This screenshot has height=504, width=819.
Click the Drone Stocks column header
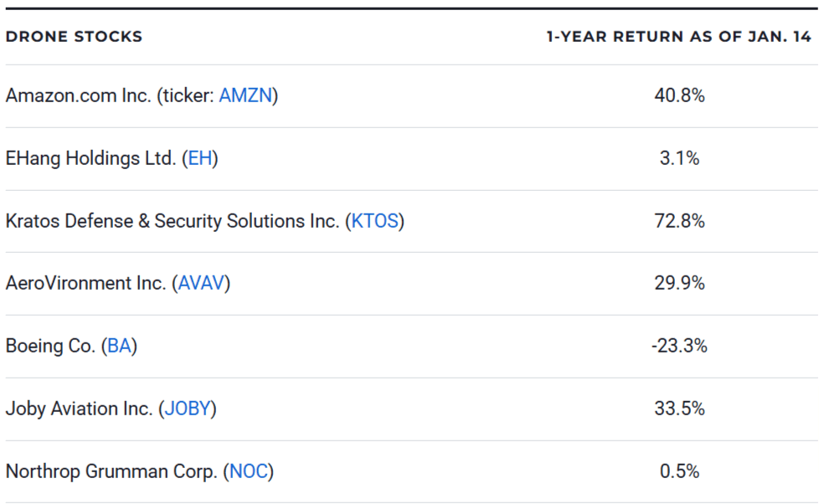(x=74, y=37)
